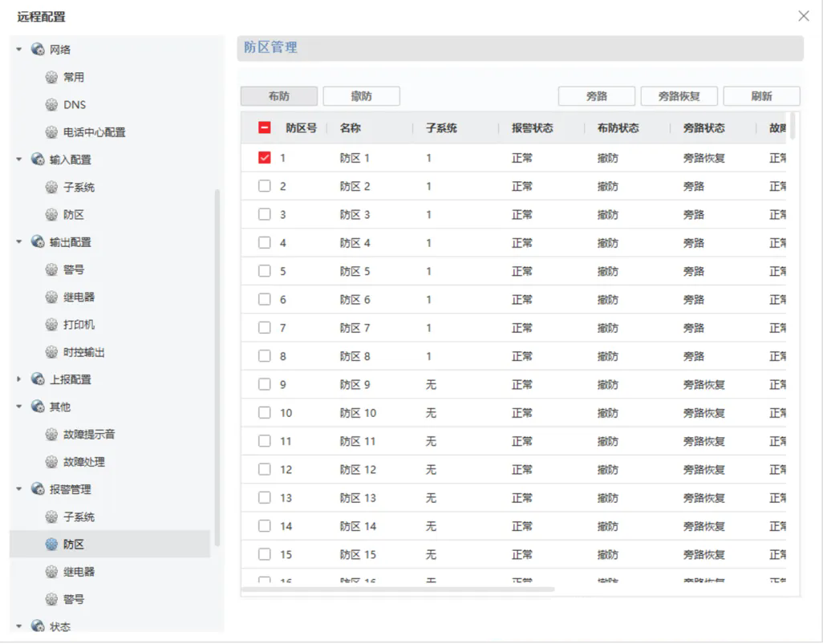This screenshot has width=823, height=644.
Task: Click the gear icon beside DNS
Action: coord(51,105)
